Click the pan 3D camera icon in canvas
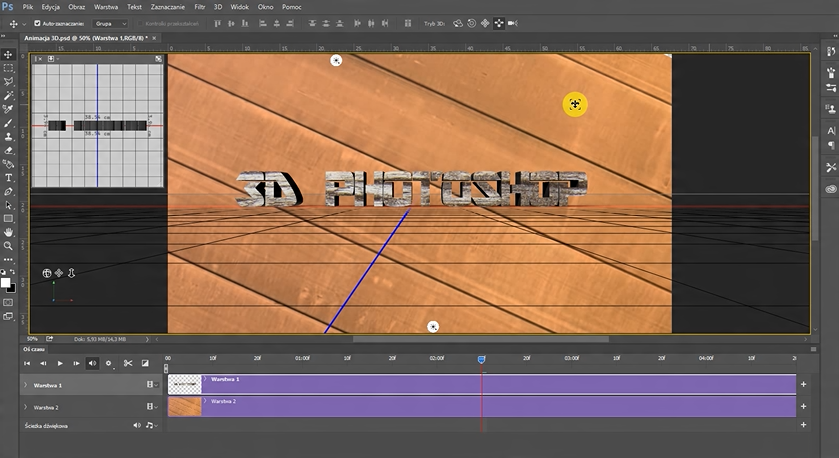Image resolution: width=839 pixels, height=458 pixels. tap(59, 273)
